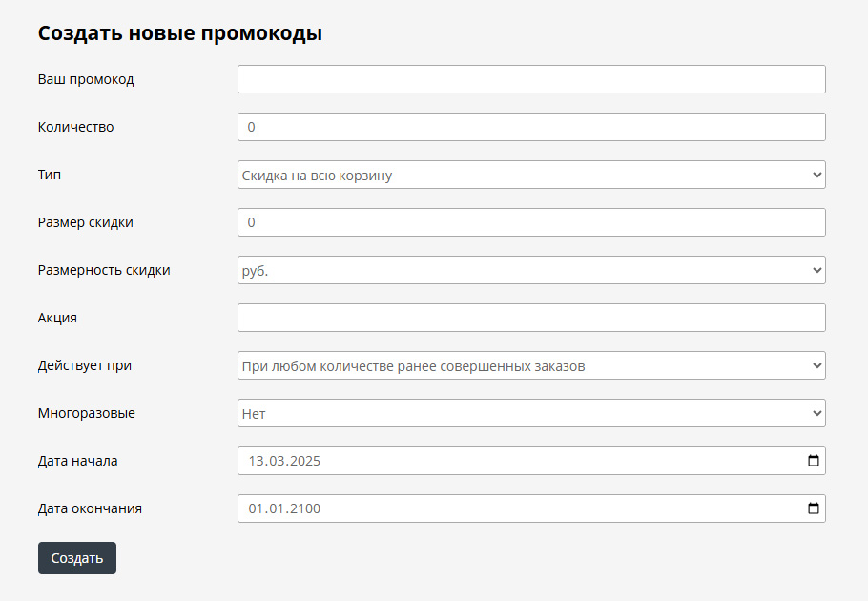
Task: Click the label Дата начала
Action: 77,461
